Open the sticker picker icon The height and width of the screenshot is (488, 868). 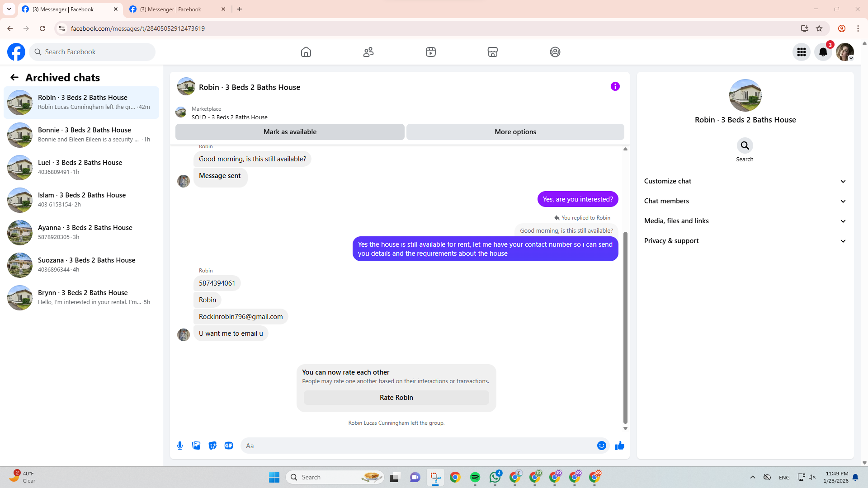(x=212, y=446)
